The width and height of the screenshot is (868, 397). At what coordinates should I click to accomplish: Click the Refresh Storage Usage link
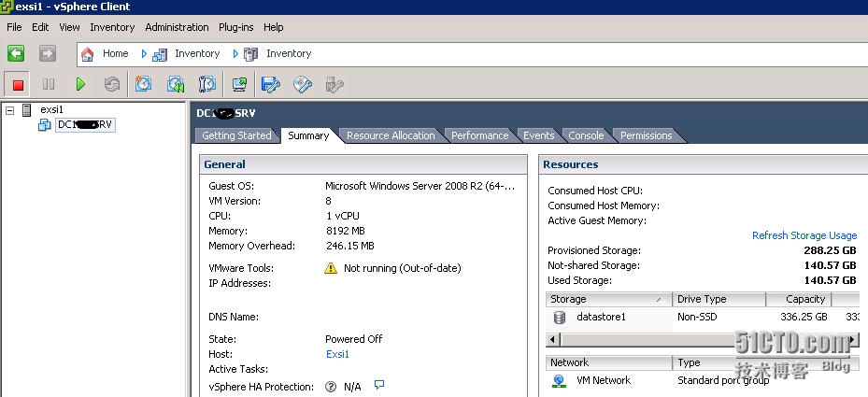click(804, 235)
